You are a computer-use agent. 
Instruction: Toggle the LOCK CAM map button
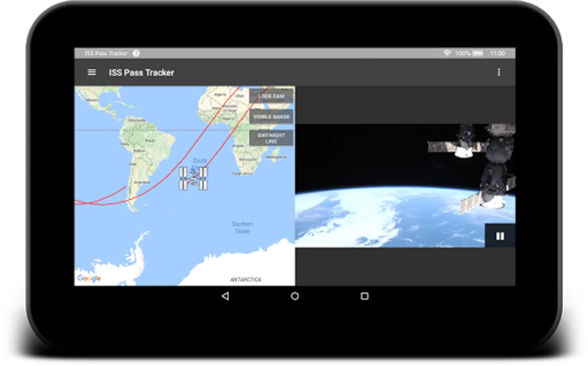[271, 96]
